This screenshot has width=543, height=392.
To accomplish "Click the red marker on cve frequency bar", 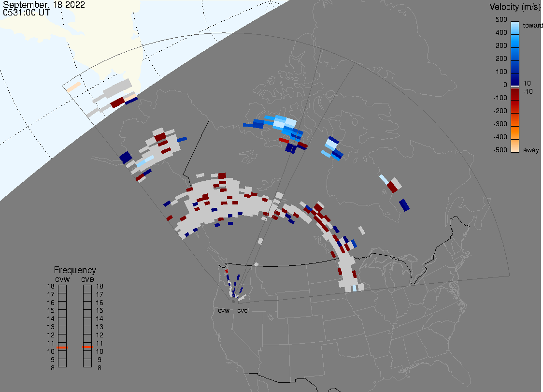I will coord(87,347).
